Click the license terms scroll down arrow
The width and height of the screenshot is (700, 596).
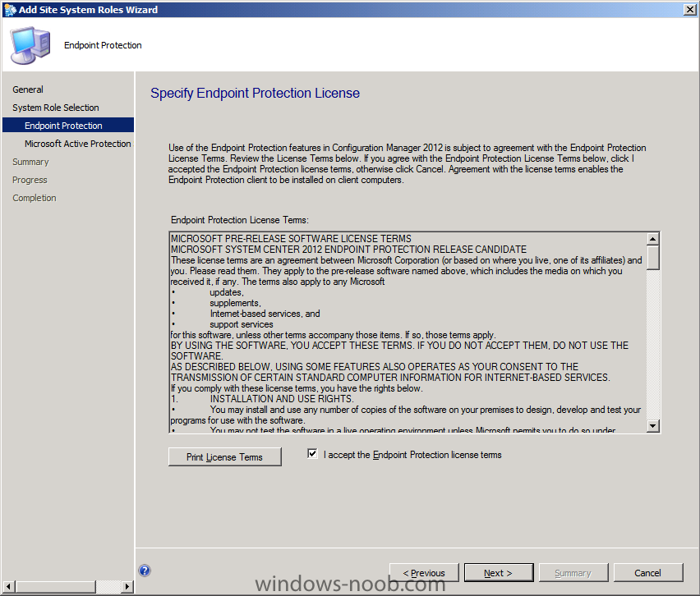pos(652,425)
